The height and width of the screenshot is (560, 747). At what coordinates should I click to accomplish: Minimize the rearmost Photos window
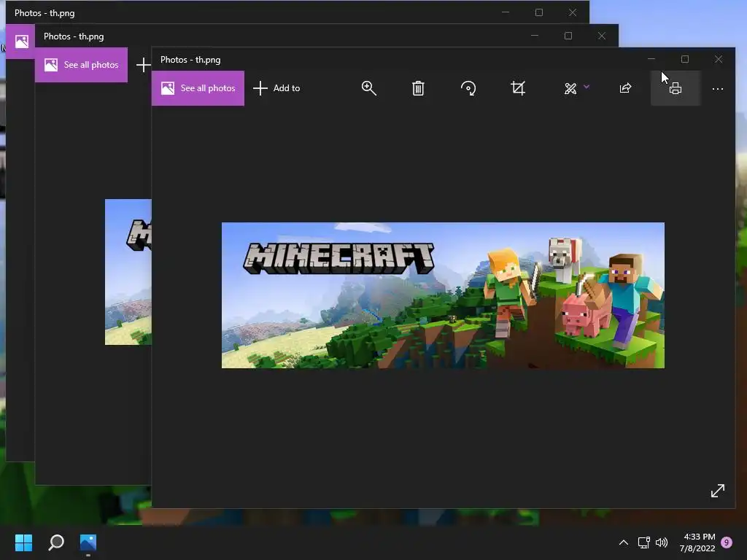pos(506,12)
